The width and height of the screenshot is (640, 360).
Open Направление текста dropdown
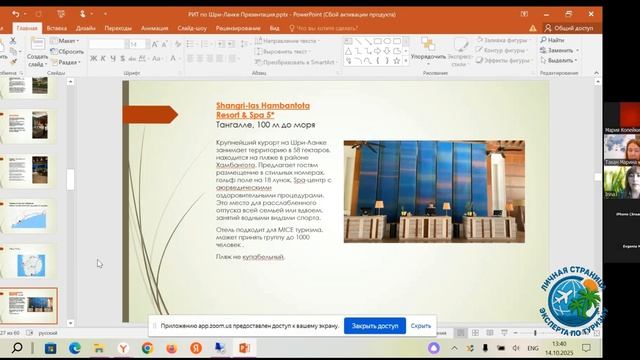(x=287, y=41)
